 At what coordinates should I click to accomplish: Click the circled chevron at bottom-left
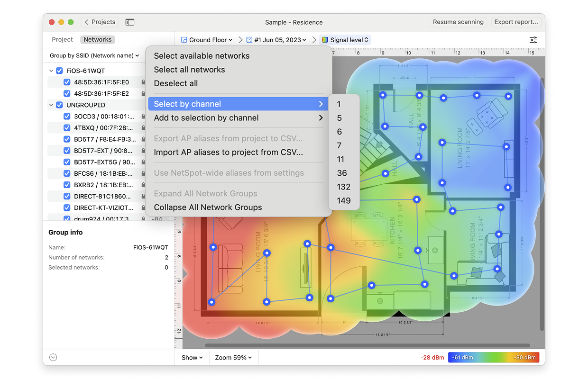point(53,358)
